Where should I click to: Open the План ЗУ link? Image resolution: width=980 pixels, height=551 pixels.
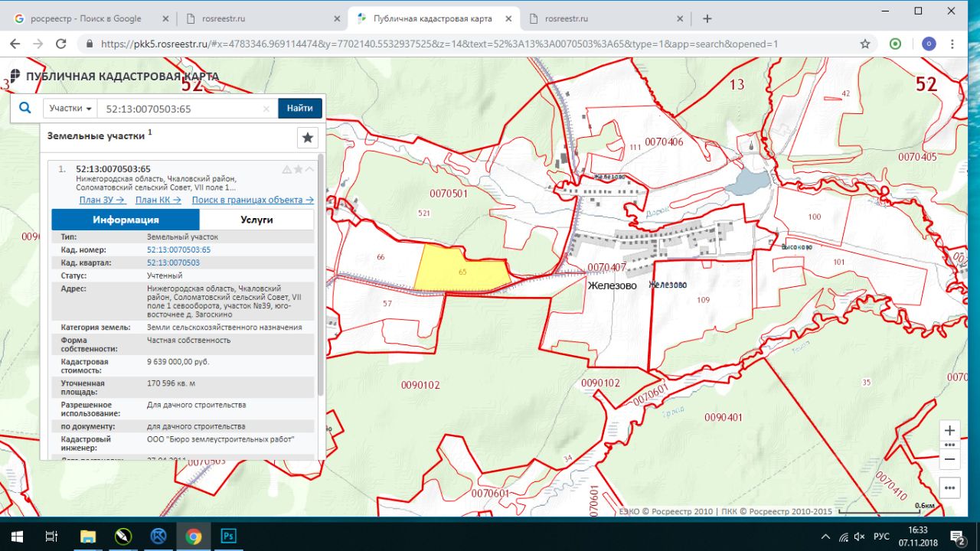click(x=102, y=200)
